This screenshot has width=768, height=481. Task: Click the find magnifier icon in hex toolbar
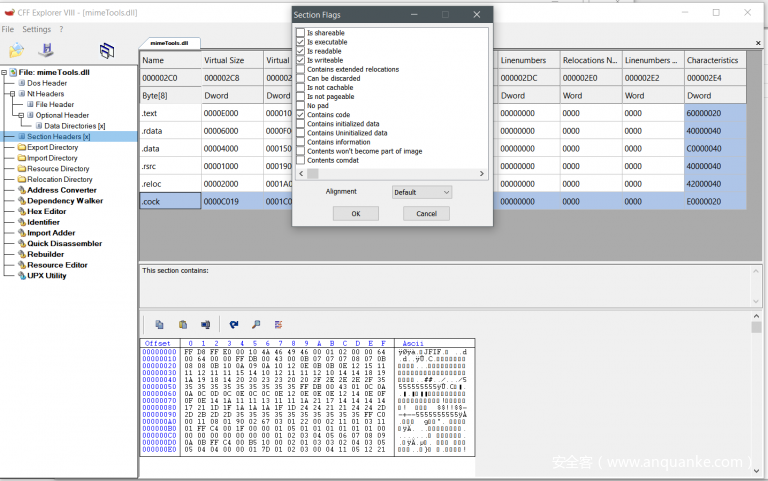pos(256,324)
